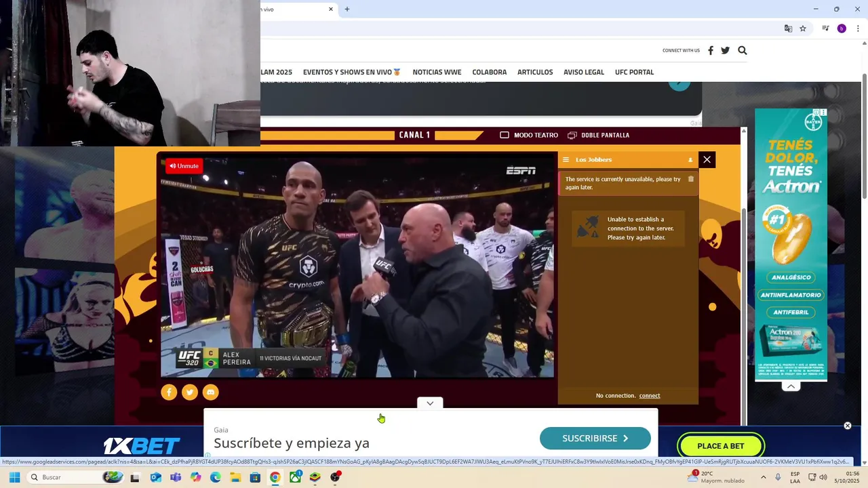
Task: Open the ARTICULOS menu item
Action: pos(535,72)
